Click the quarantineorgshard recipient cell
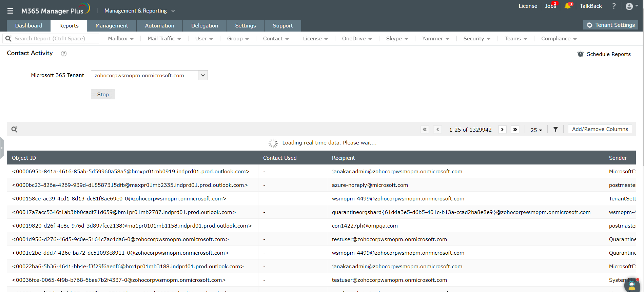The height and width of the screenshot is (292, 644). point(461,212)
